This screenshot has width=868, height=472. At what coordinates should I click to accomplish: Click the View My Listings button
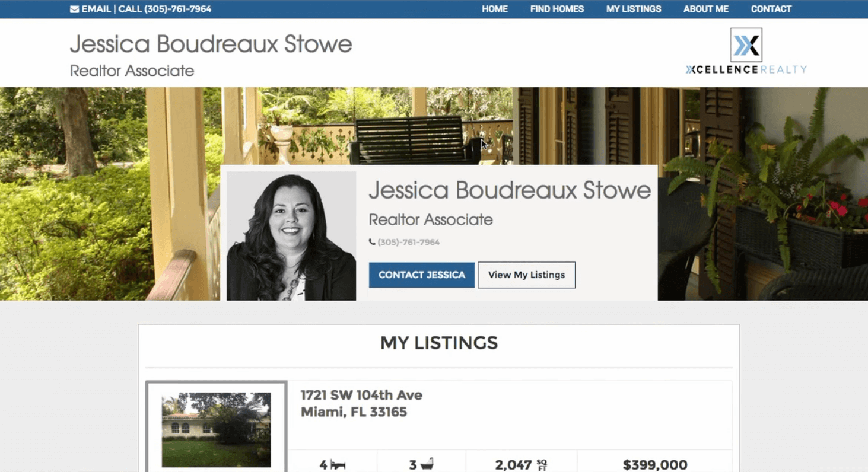point(526,275)
